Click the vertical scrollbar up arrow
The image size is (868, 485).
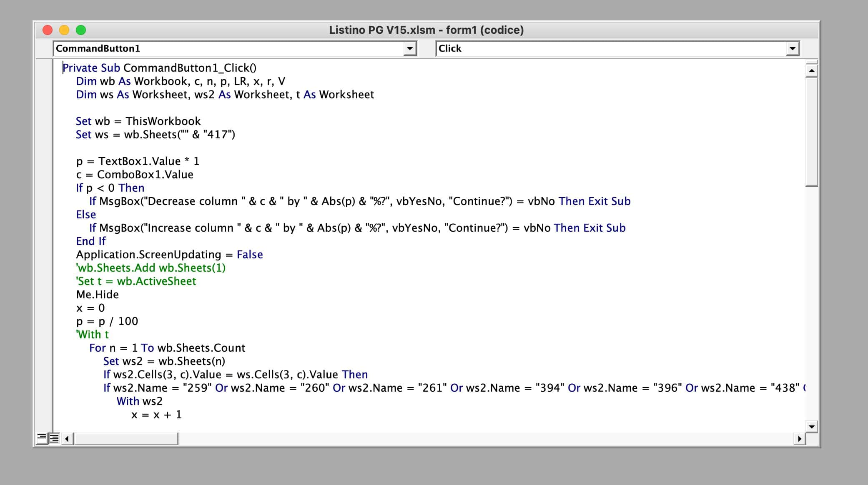point(811,70)
